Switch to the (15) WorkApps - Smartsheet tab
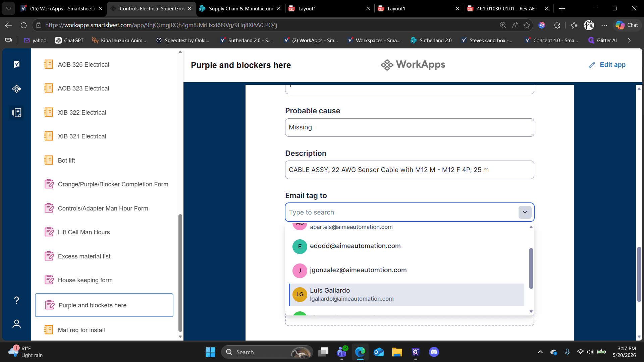This screenshot has height=362, width=644. tap(62, 8)
